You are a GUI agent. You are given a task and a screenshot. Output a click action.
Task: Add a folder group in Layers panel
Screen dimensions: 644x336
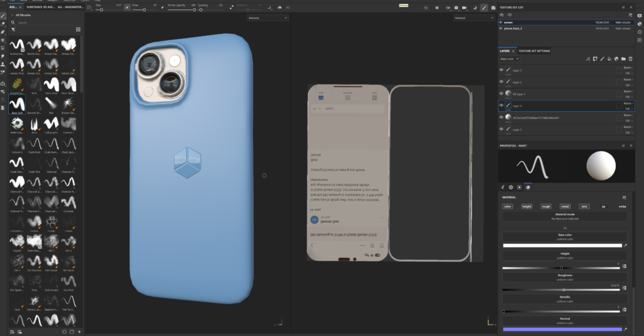click(x=623, y=59)
